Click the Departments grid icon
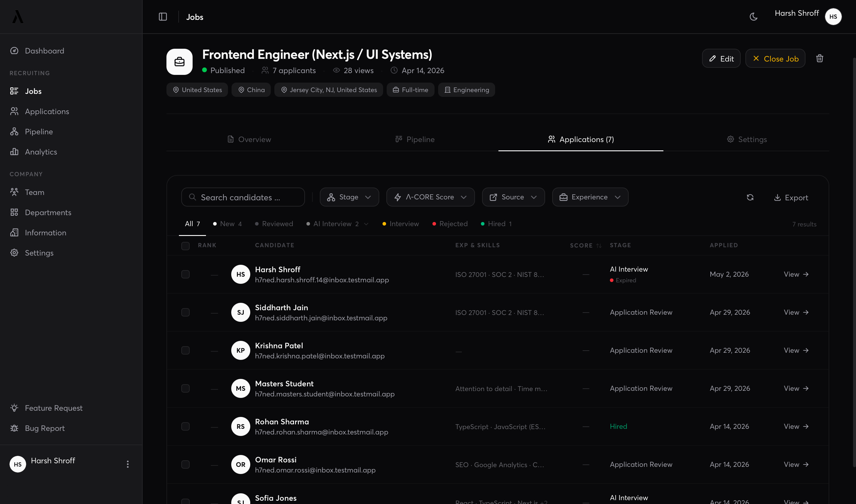Viewport: 856px width, 504px height. pyautogui.click(x=14, y=212)
